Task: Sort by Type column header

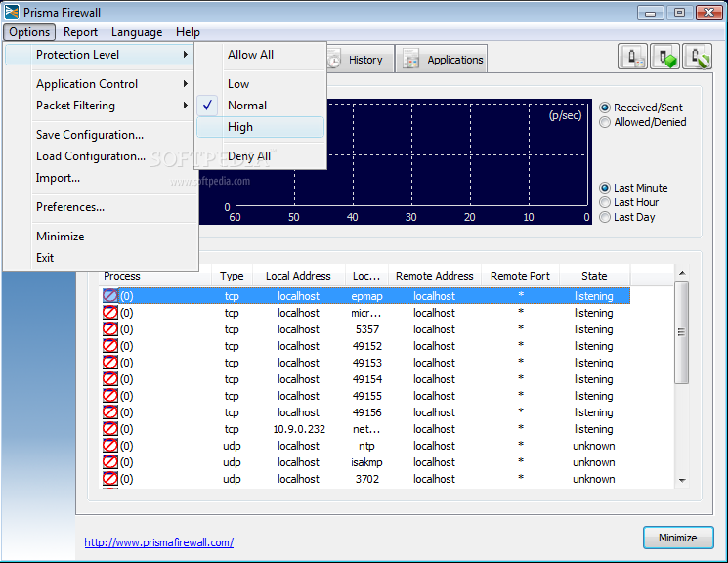Action: (x=232, y=276)
